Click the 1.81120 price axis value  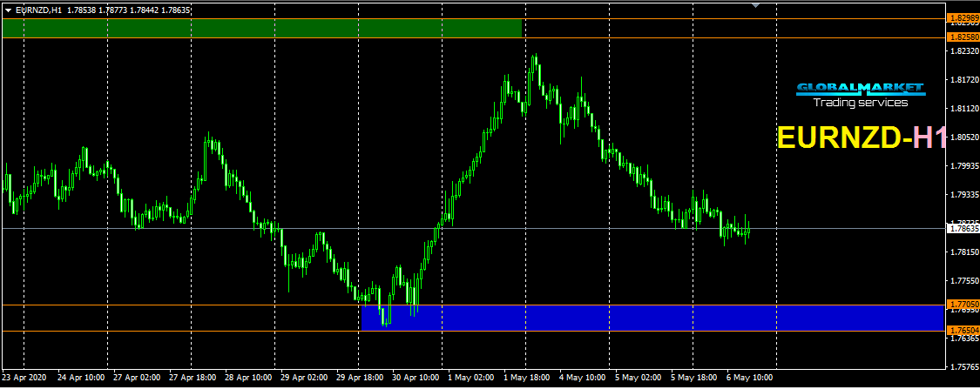963,109
